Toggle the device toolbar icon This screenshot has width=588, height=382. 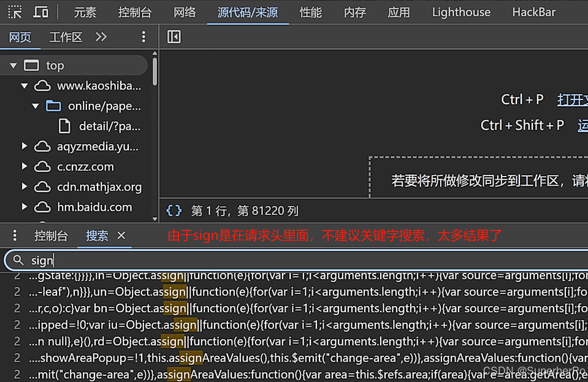(40, 12)
